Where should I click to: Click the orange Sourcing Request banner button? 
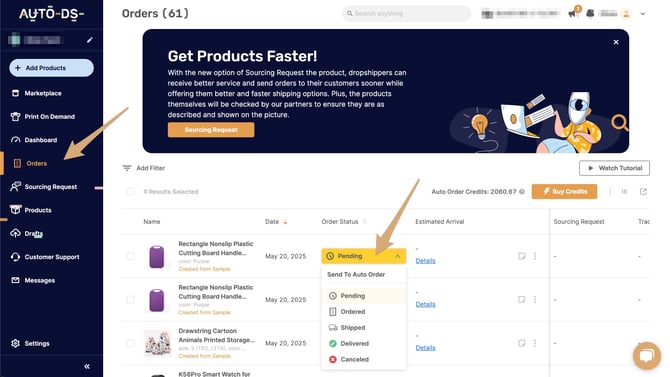click(211, 130)
